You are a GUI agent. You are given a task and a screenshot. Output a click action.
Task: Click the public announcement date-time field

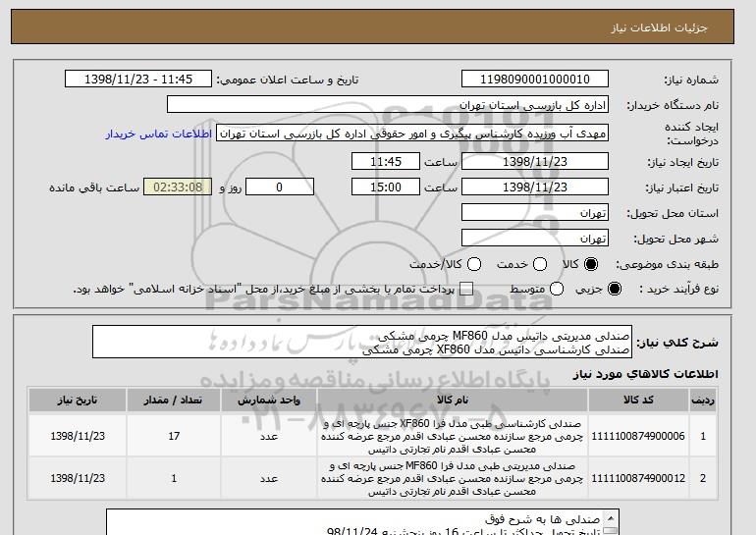(x=138, y=80)
